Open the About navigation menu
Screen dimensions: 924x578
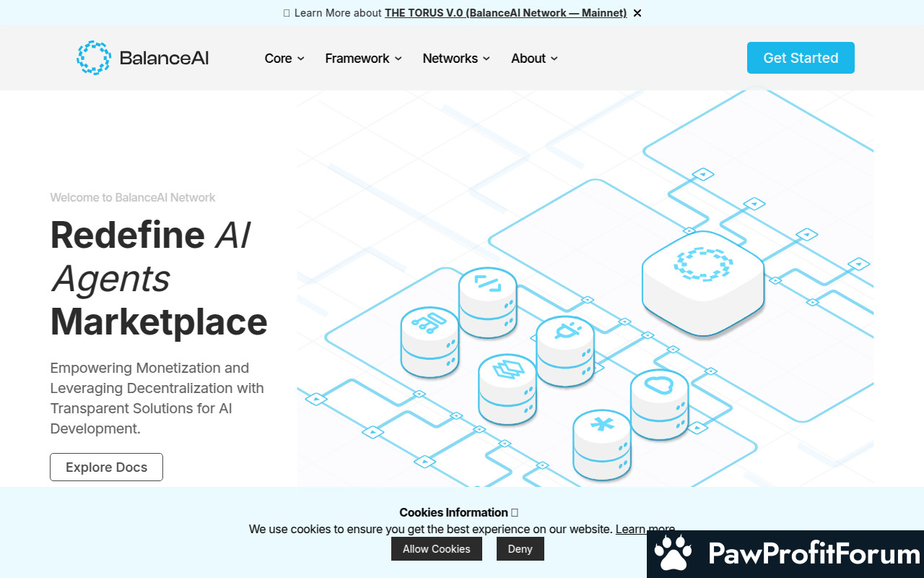pos(534,59)
